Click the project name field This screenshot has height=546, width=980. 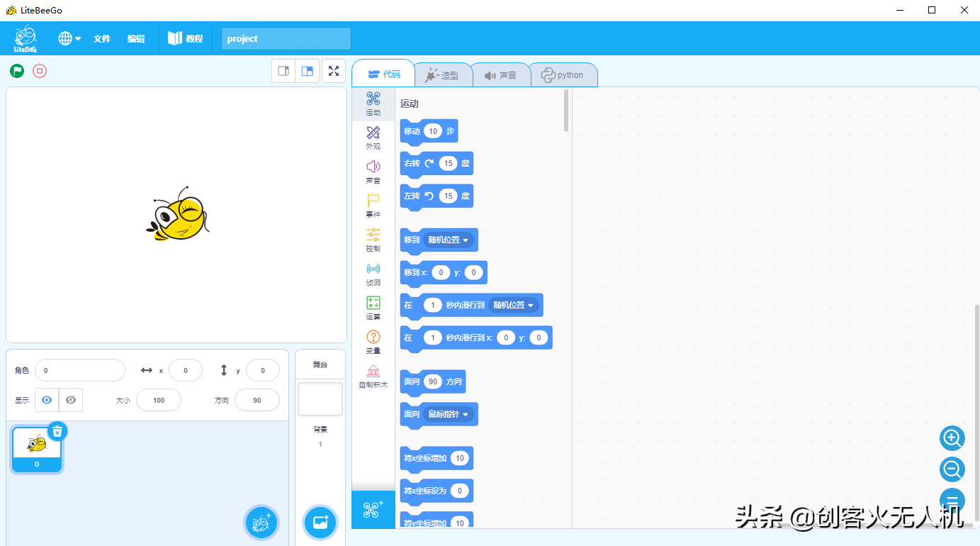coord(286,38)
